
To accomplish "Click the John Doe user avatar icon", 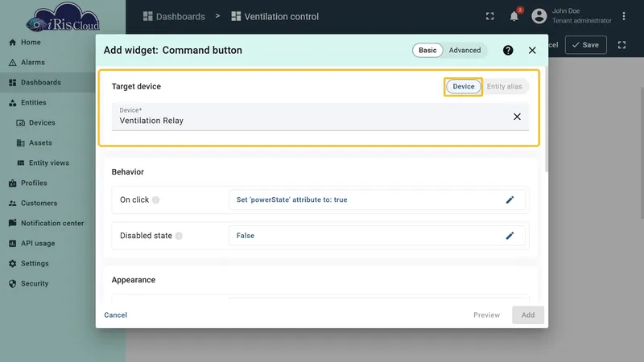I will 539,16.
